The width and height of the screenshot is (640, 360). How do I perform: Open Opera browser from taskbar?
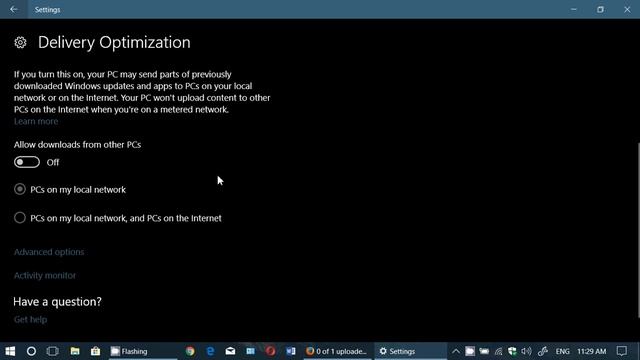(270, 351)
